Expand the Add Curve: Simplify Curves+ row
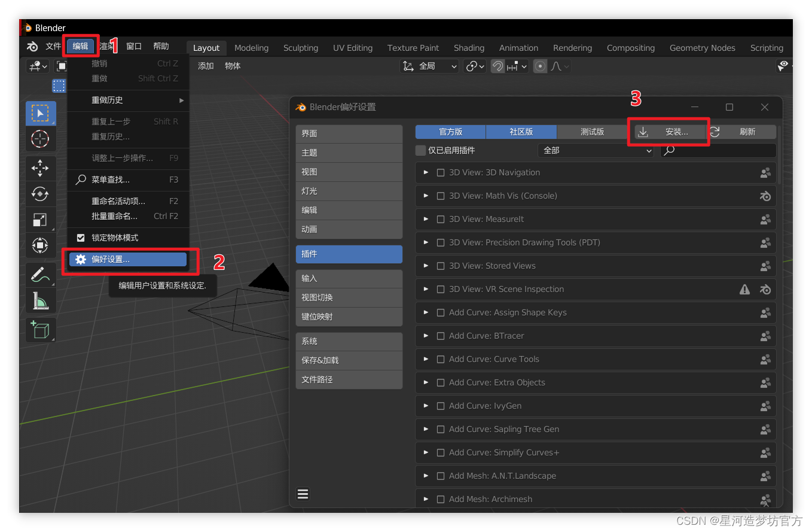Screen dimensions: 812x532 click(x=426, y=452)
